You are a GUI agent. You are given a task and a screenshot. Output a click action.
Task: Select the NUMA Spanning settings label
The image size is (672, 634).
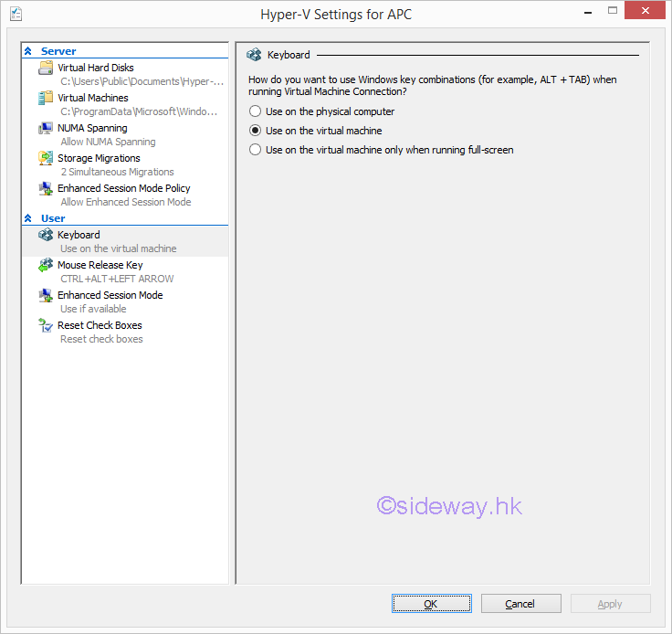(92, 128)
